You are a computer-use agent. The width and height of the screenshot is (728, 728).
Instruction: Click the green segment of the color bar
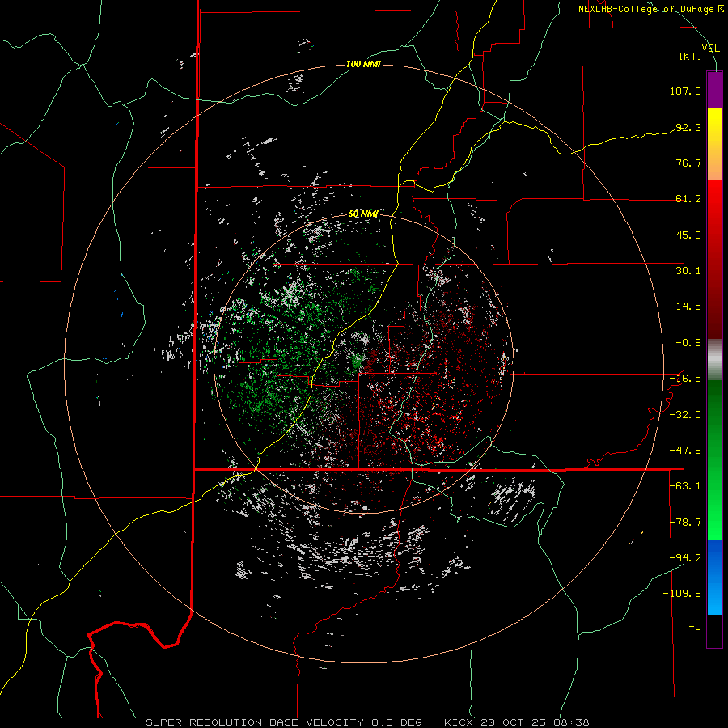coord(714,459)
